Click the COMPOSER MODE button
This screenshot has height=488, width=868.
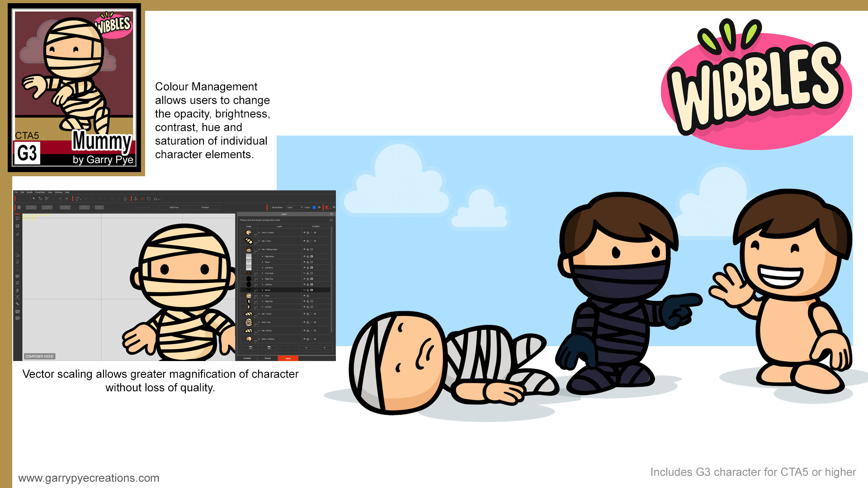pos(40,357)
